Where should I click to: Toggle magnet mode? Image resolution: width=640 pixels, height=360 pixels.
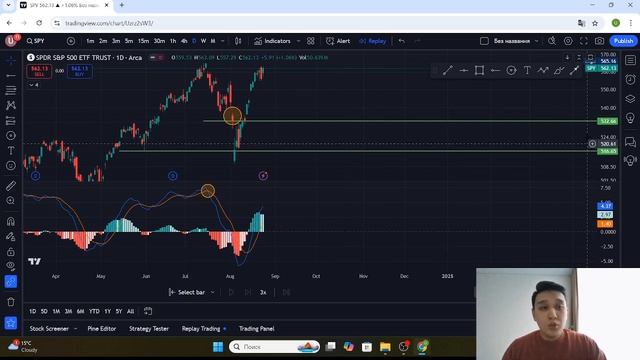point(11,221)
